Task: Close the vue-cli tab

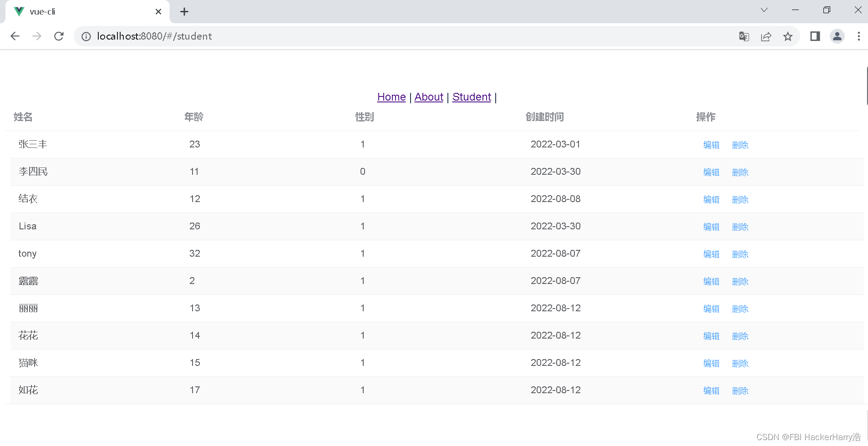Action: point(158,12)
